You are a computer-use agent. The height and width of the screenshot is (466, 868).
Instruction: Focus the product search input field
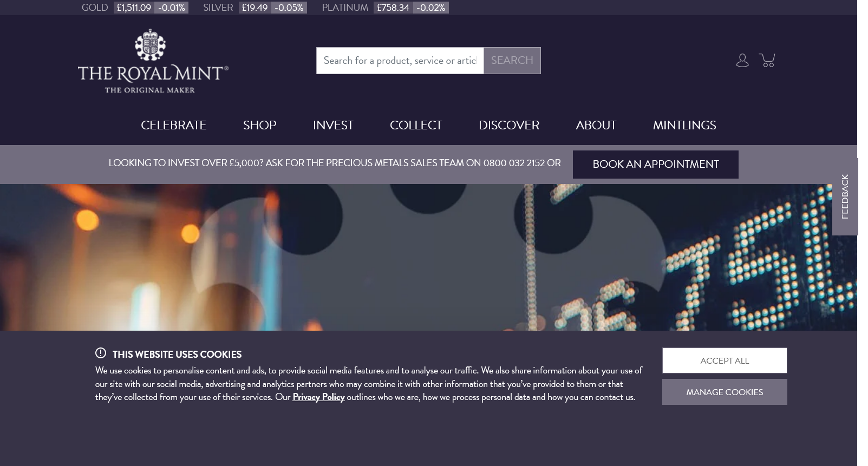click(400, 61)
